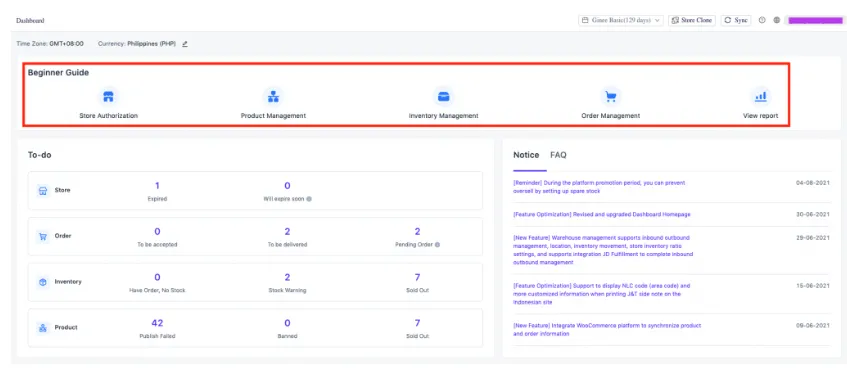Click the Product Management label

[273, 116]
